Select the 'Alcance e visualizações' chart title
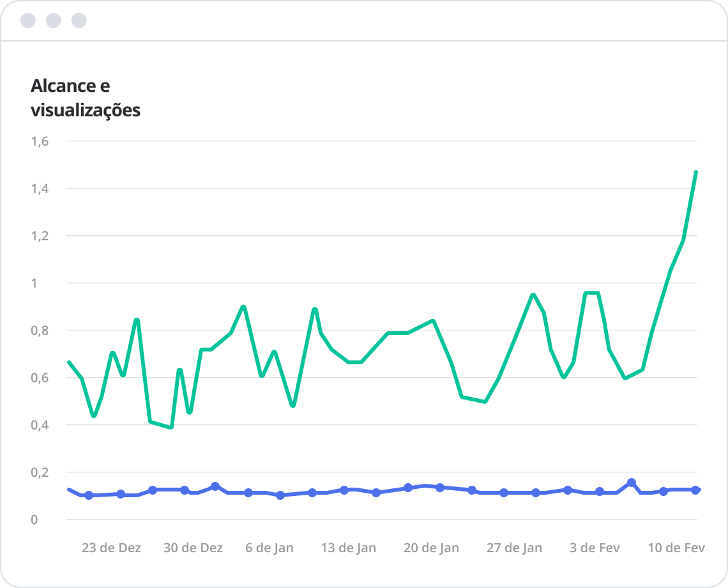The image size is (728, 588). tap(86, 98)
